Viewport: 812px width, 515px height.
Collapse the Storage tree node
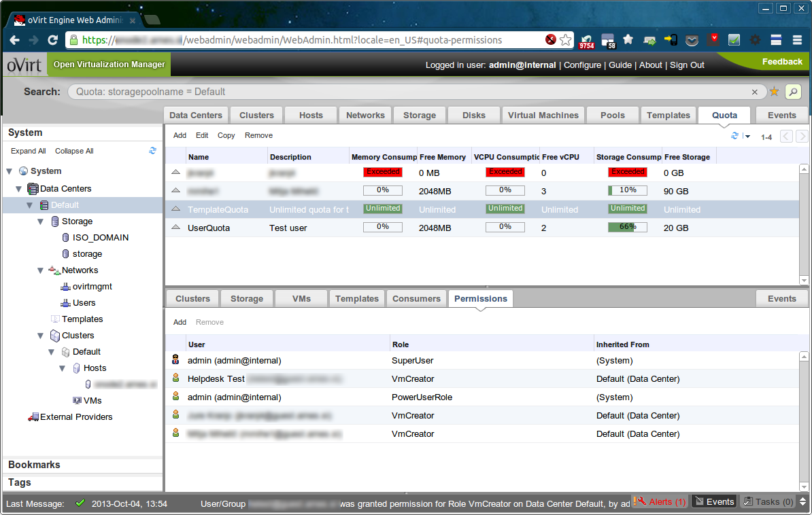(x=41, y=221)
